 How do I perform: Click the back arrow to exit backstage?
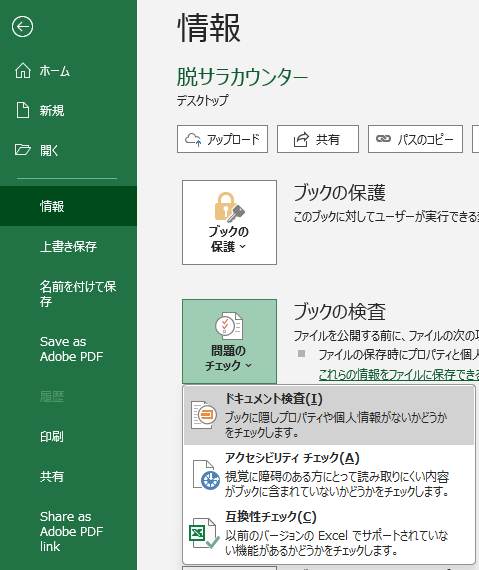click(x=23, y=27)
